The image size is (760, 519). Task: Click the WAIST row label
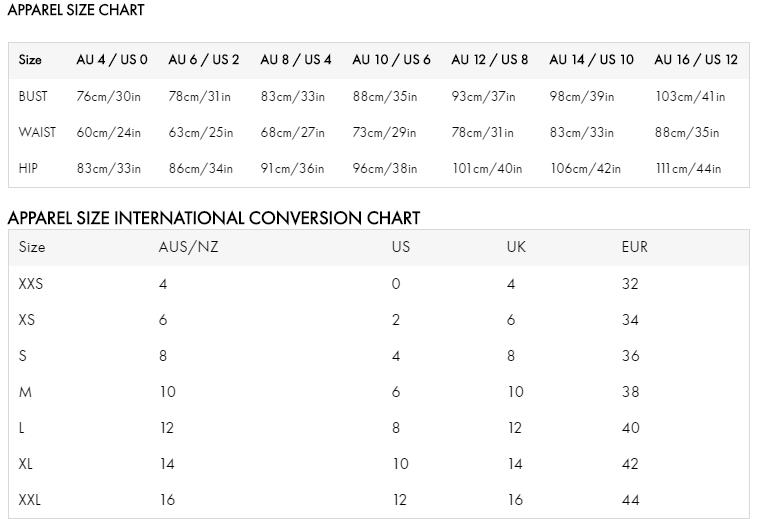point(37,132)
